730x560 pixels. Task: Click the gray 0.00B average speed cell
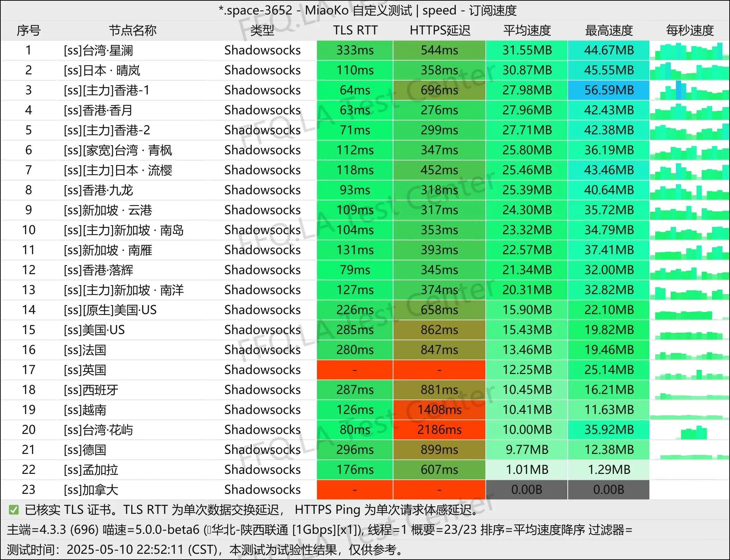coord(527,490)
